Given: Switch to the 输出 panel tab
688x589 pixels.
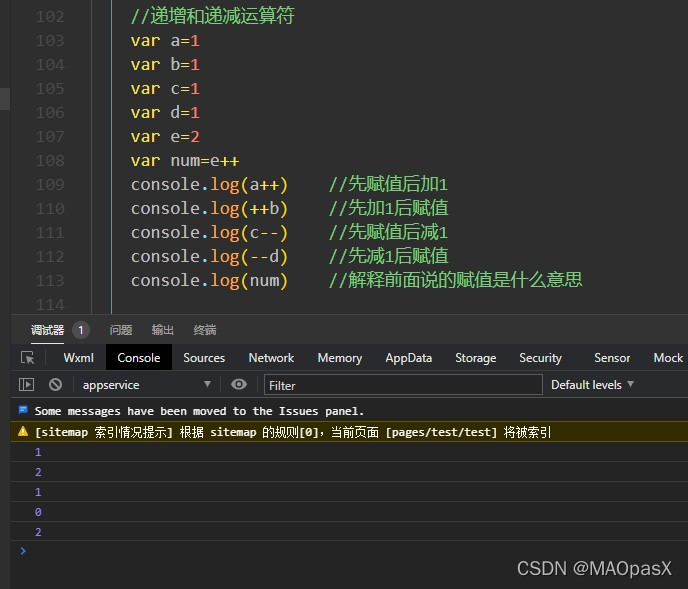Looking at the screenshot, I should (163, 330).
